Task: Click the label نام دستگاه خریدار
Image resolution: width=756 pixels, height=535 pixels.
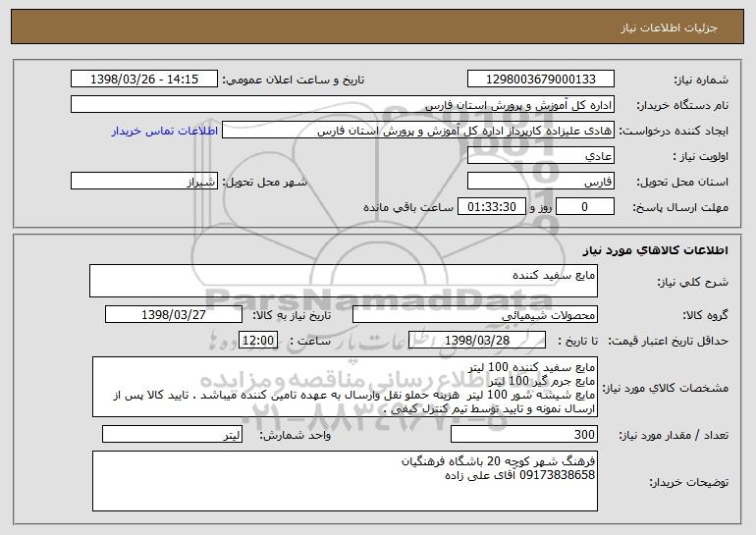Action: (x=683, y=105)
